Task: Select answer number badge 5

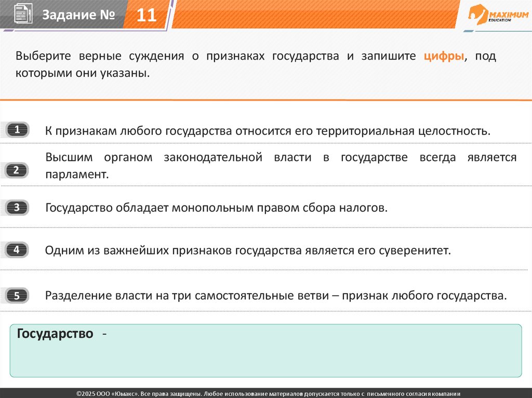Action: pos(17,296)
